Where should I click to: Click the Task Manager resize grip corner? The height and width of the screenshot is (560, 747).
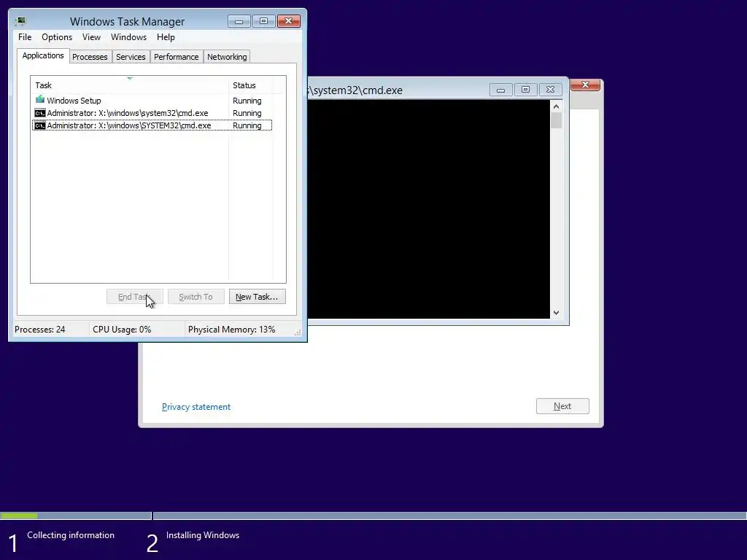pyautogui.click(x=298, y=332)
